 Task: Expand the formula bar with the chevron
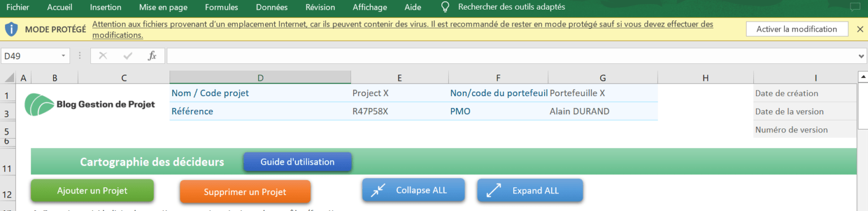click(x=861, y=56)
